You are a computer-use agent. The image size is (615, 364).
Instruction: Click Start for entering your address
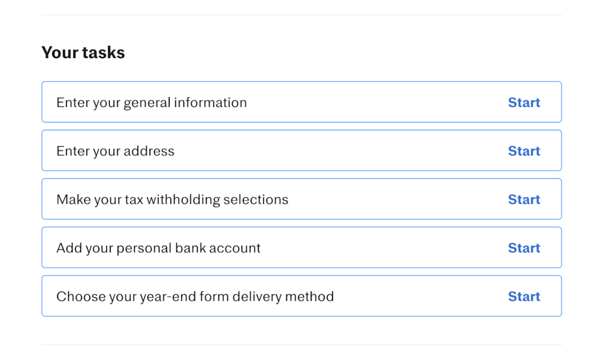(x=524, y=151)
